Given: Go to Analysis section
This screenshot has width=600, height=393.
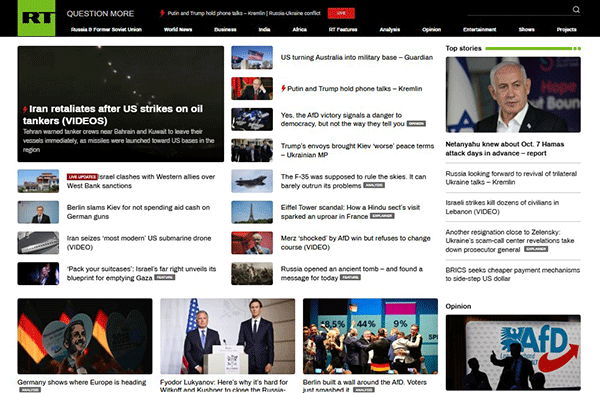Looking at the screenshot, I should click(x=390, y=29).
